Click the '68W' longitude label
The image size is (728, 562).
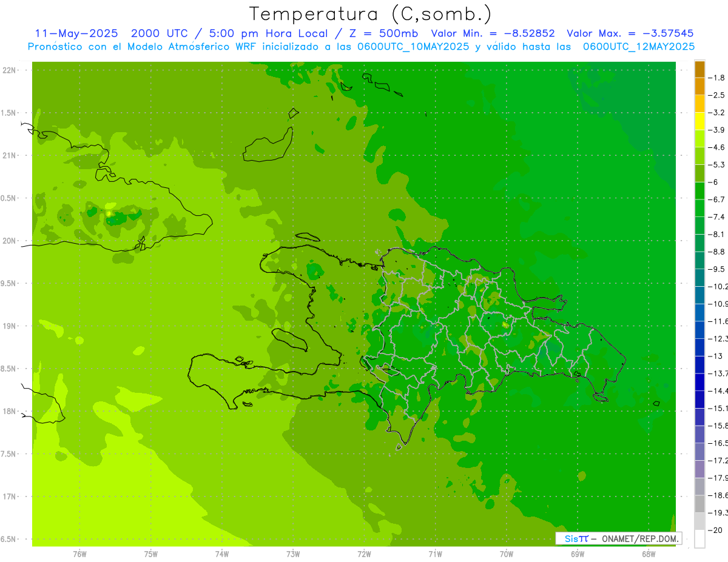[649, 554]
